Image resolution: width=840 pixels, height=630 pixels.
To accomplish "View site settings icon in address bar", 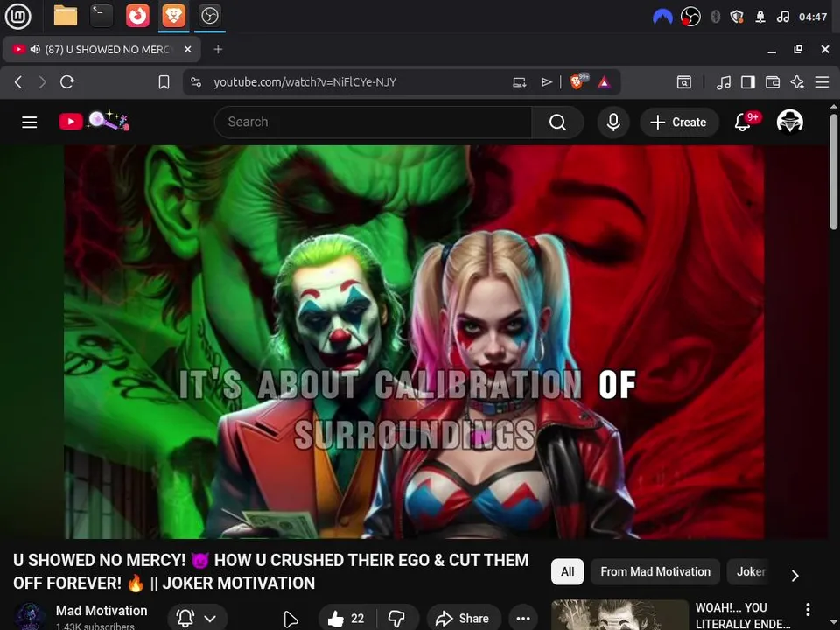I will point(196,82).
